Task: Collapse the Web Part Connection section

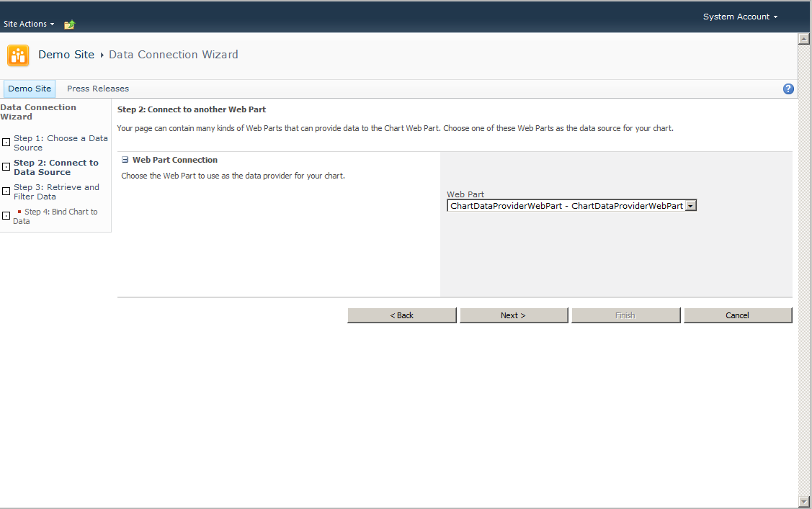Action: click(x=125, y=160)
